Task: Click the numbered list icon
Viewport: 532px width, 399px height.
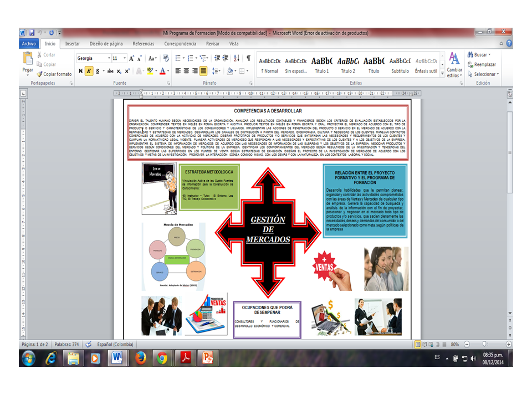Action: 190,58
